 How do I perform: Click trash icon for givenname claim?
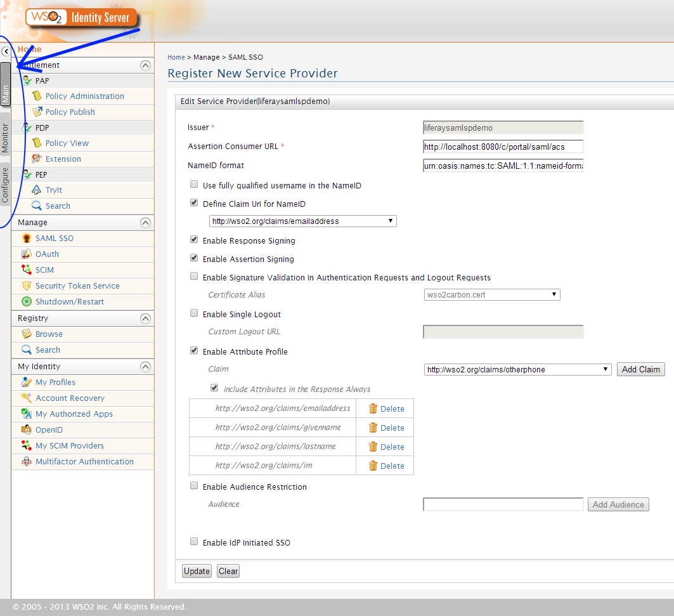click(x=373, y=428)
